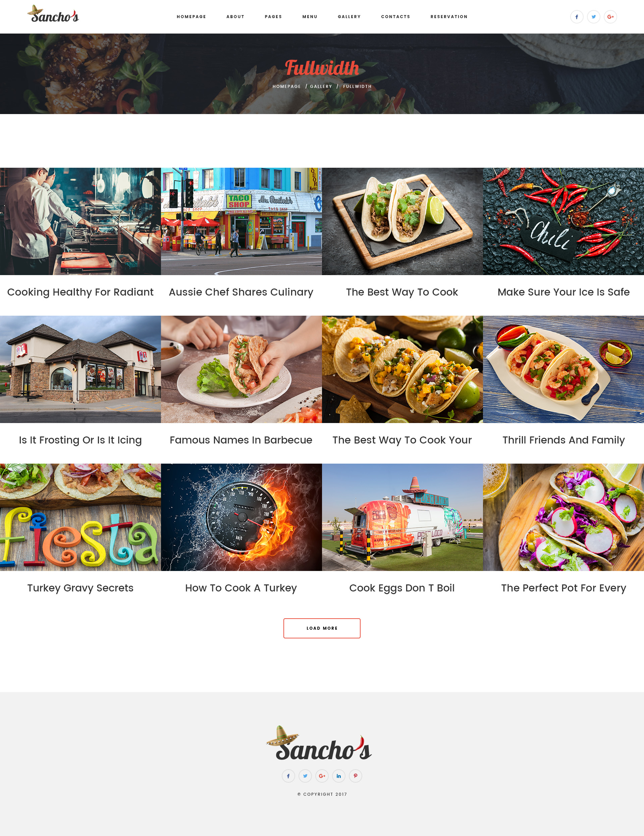Click the Sancho's logo in the header

pyautogui.click(x=53, y=14)
